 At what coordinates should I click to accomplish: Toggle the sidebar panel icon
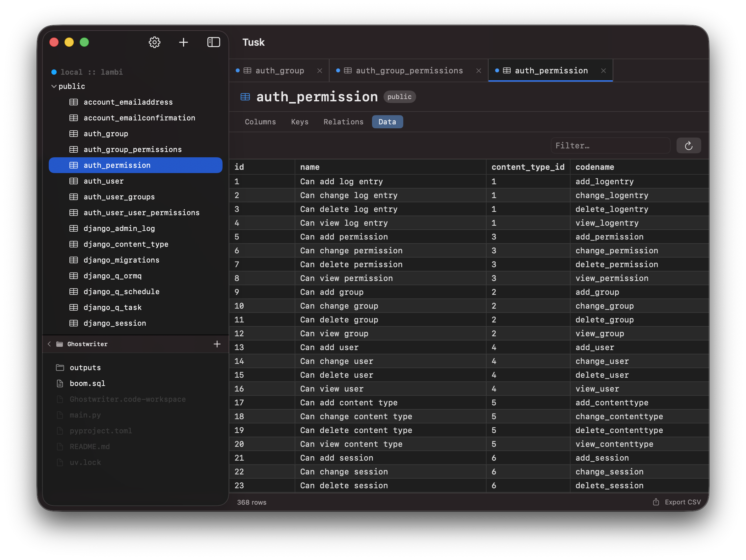tap(214, 42)
